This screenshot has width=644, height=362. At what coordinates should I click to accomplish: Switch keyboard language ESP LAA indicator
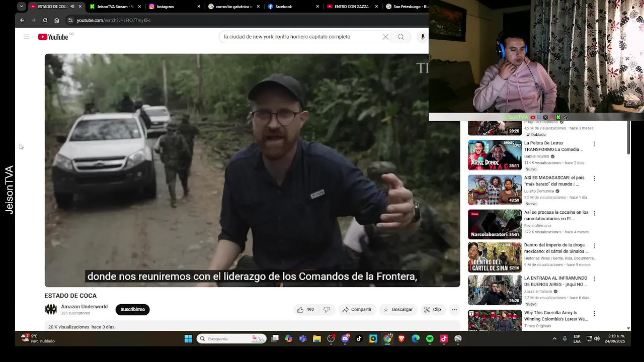[x=577, y=338]
